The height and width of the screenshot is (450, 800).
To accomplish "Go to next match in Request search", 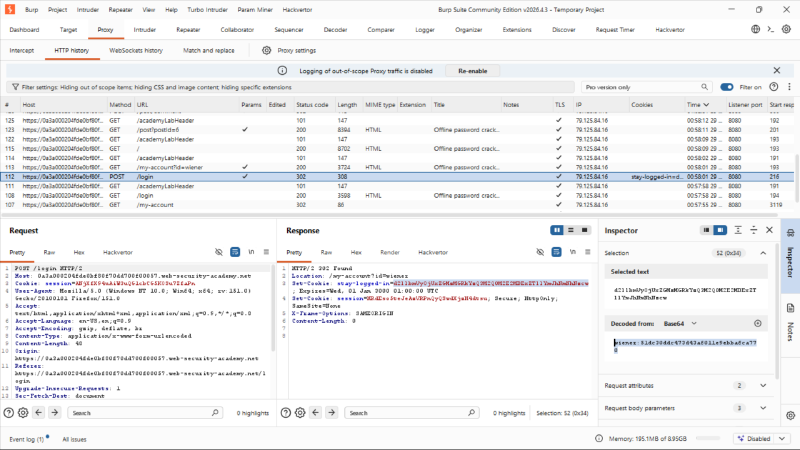I will pos(55,412).
